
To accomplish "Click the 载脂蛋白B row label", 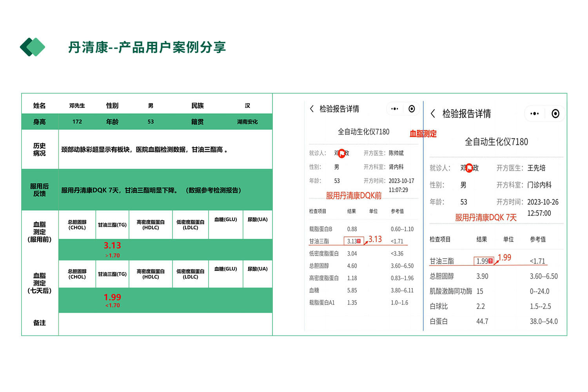I will 321,229.
